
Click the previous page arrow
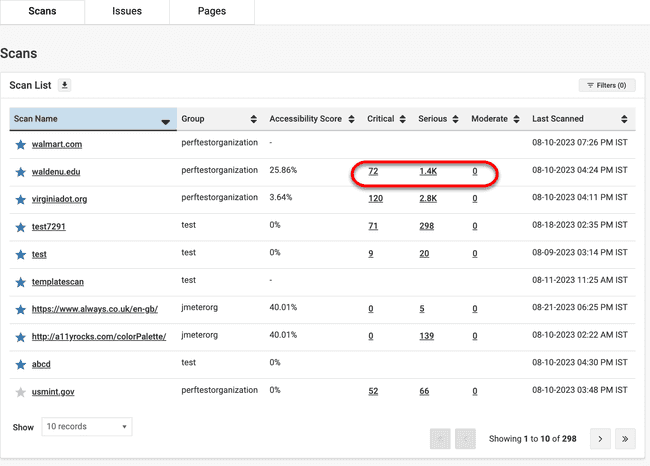[x=465, y=438]
